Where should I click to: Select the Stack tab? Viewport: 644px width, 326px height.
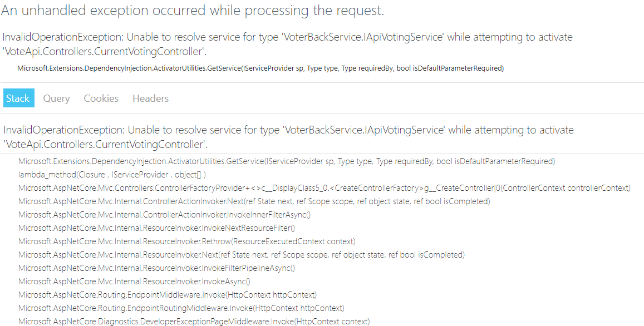(18, 98)
